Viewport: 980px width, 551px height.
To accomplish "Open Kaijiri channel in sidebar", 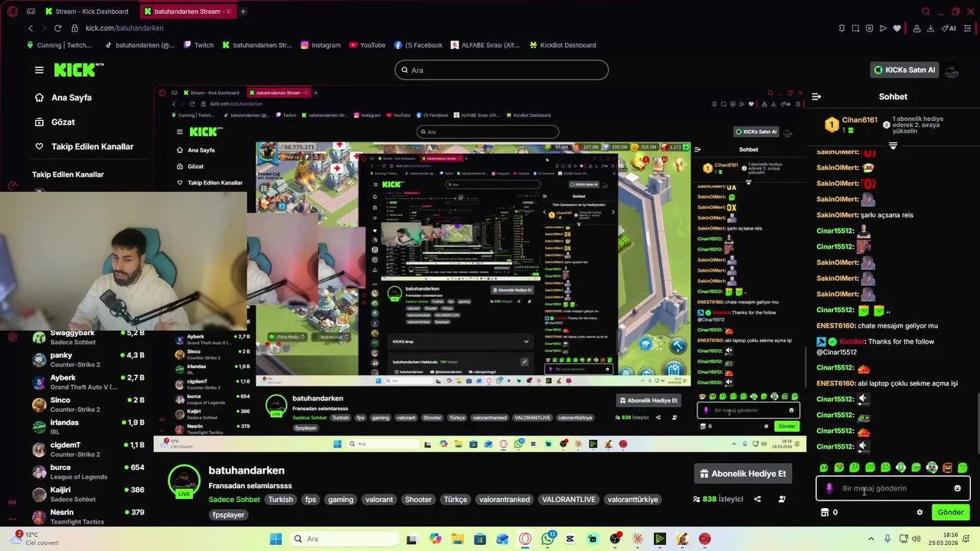I will click(x=88, y=494).
